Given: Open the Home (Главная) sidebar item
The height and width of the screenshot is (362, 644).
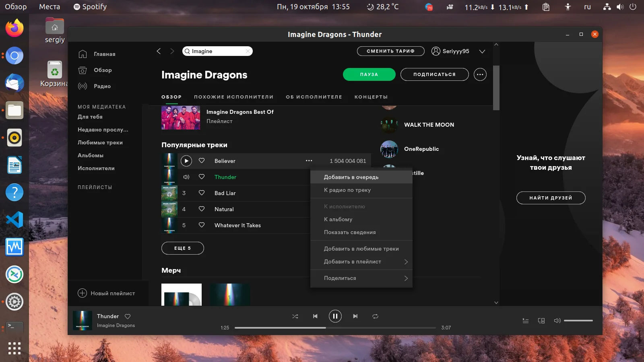Looking at the screenshot, I should 97,54.
